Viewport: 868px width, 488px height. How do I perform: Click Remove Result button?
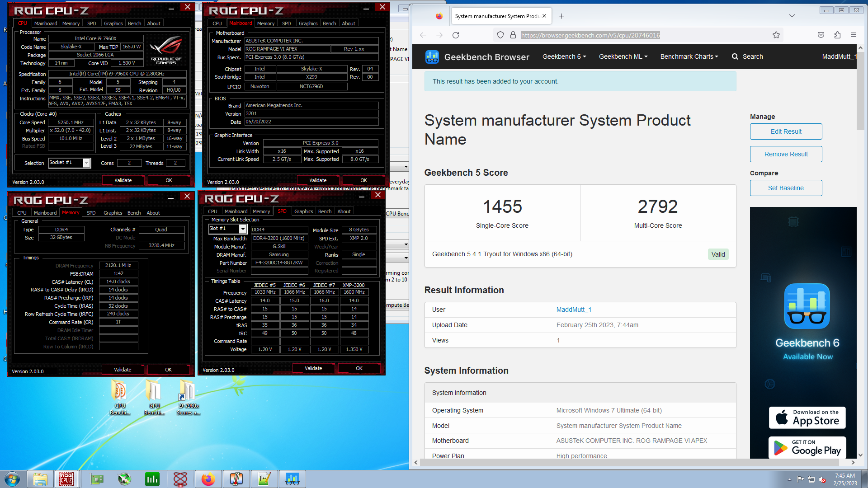[786, 154]
